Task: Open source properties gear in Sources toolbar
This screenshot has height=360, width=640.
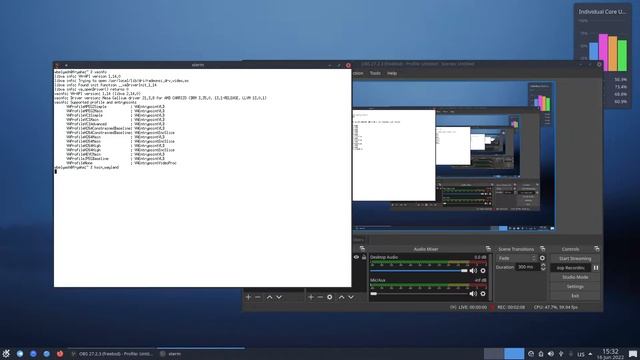Action: pyautogui.click(x=330, y=297)
